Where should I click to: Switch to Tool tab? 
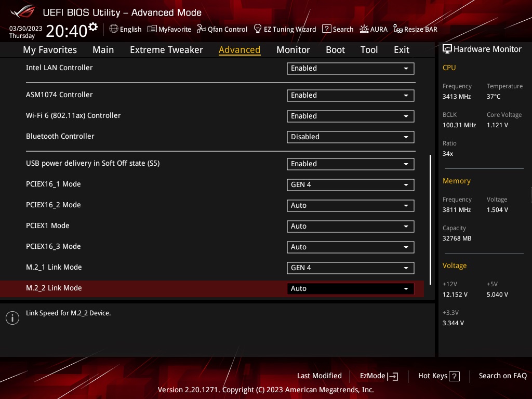pos(369,50)
